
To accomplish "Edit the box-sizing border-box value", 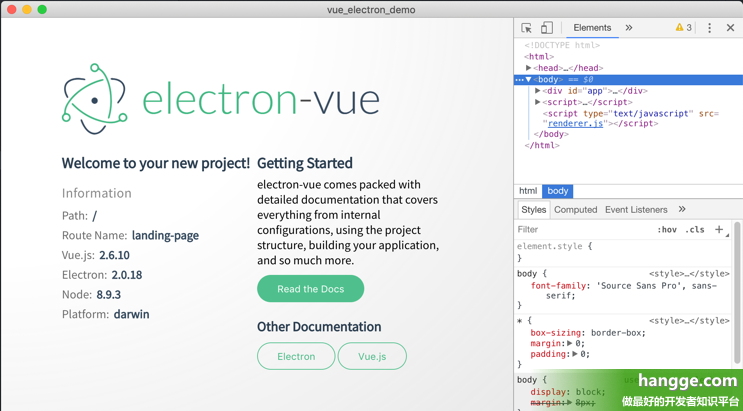I will click(617, 333).
